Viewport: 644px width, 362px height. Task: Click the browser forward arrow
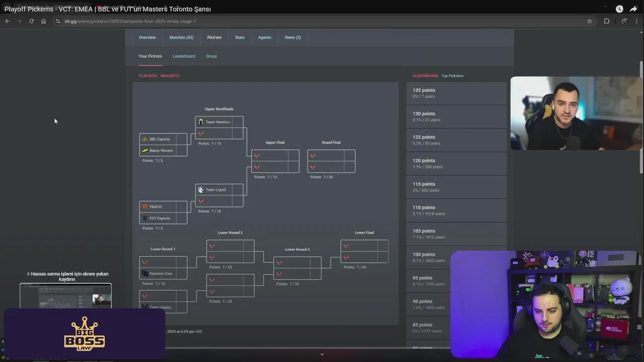click(x=20, y=21)
